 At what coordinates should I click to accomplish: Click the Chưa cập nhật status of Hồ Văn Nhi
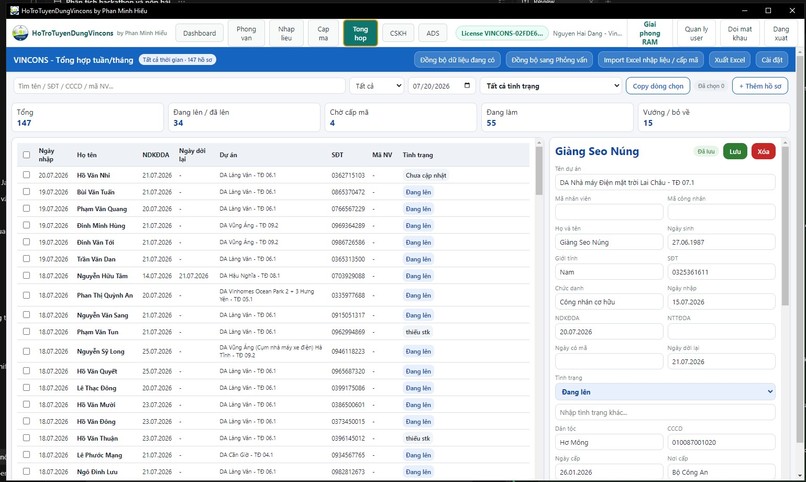click(426, 175)
